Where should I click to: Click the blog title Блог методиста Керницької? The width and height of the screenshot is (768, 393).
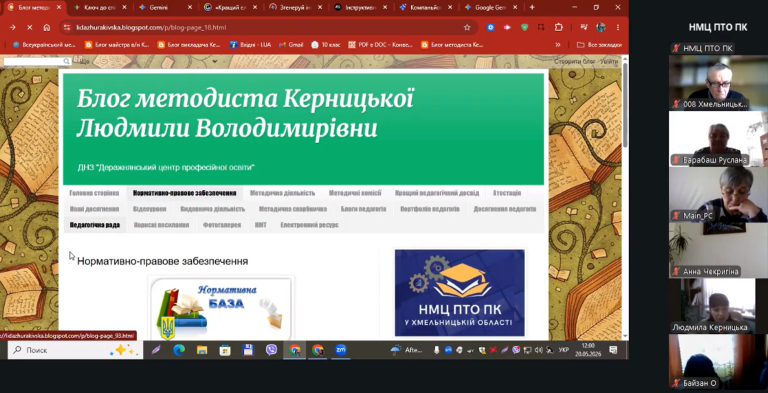click(x=245, y=113)
